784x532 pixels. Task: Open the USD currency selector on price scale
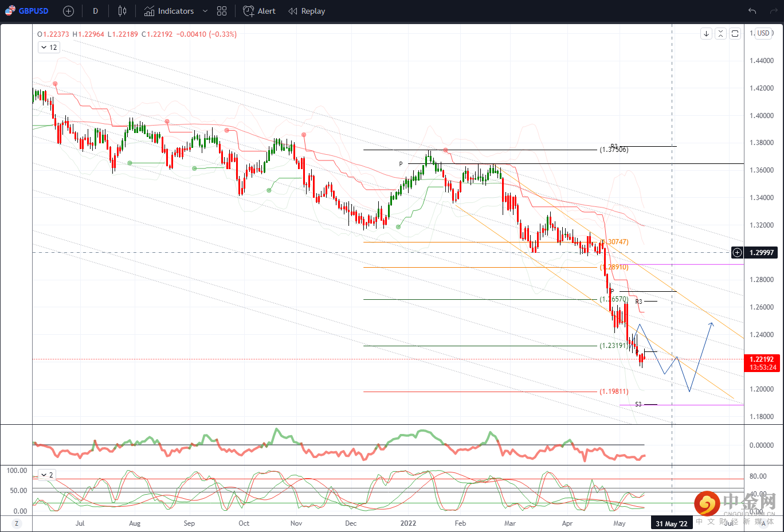point(763,33)
